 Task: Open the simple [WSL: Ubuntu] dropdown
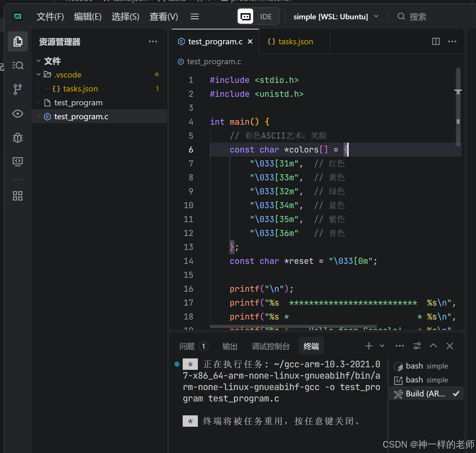click(336, 16)
